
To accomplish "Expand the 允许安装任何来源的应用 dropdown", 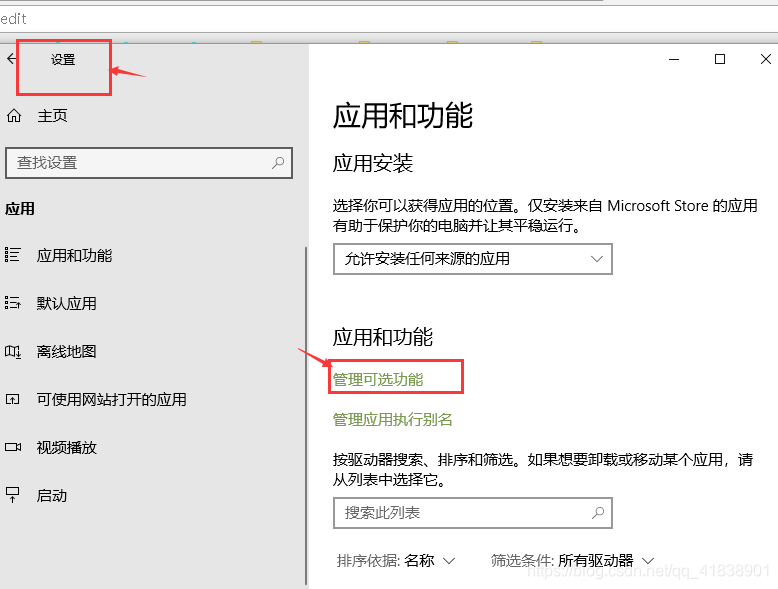I will [473, 259].
